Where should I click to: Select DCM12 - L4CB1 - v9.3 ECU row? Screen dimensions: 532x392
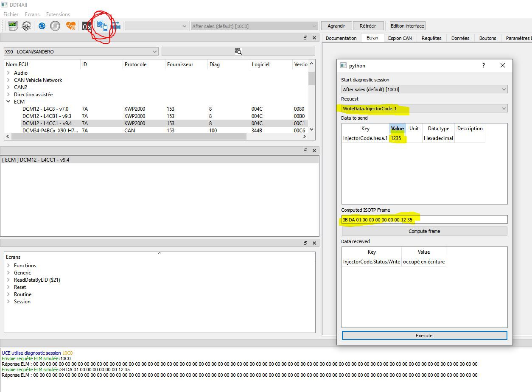pyautogui.click(x=47, y=116)
